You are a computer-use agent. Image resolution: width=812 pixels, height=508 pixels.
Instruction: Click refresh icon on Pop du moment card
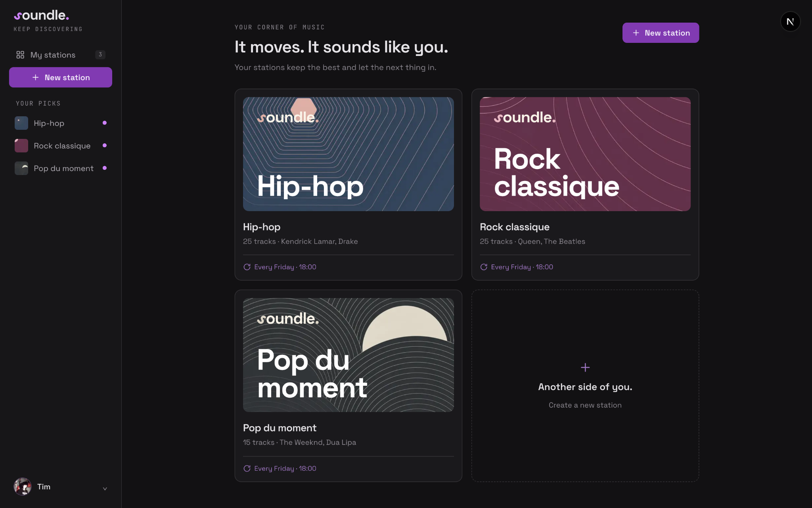pos(247,468)
